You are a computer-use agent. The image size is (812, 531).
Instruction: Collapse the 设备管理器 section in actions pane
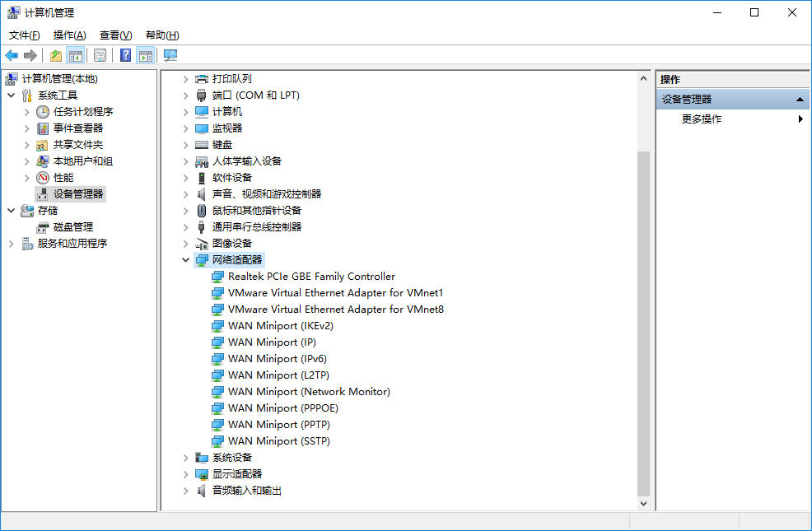pos(800,100)
